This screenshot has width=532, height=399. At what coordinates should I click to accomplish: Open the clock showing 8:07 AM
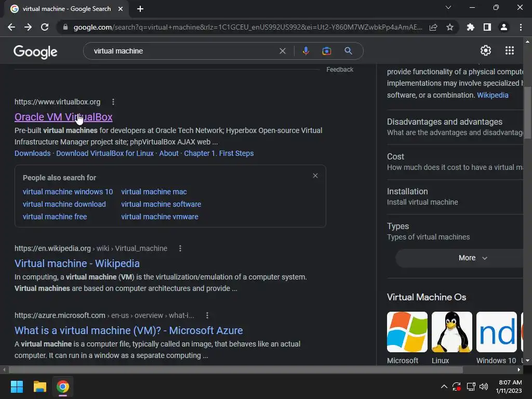coord(509,387)
